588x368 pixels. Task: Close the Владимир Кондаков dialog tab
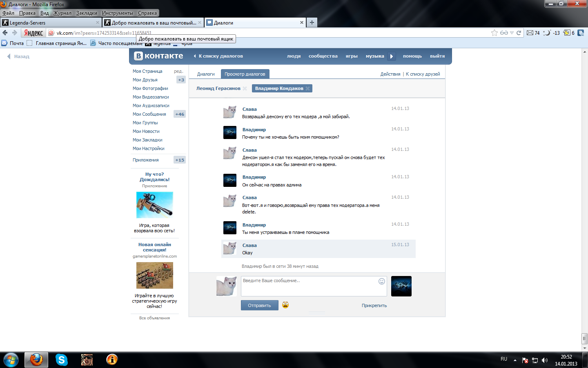[x=308, y=88]
